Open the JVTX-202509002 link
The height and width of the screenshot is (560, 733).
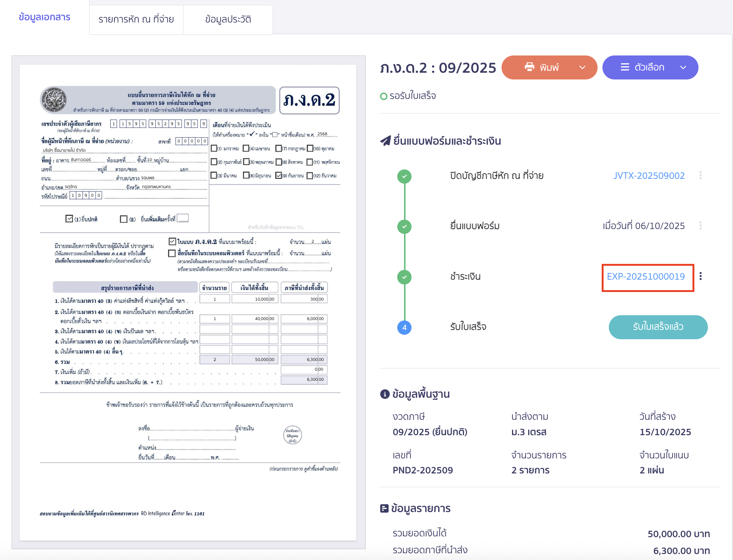point(649,175)
